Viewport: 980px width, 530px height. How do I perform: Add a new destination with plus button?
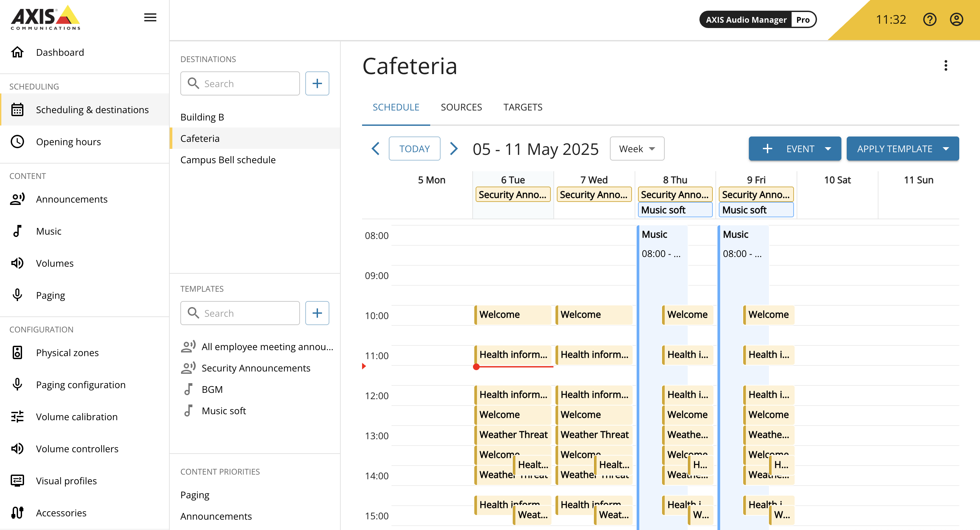point(317,83)
